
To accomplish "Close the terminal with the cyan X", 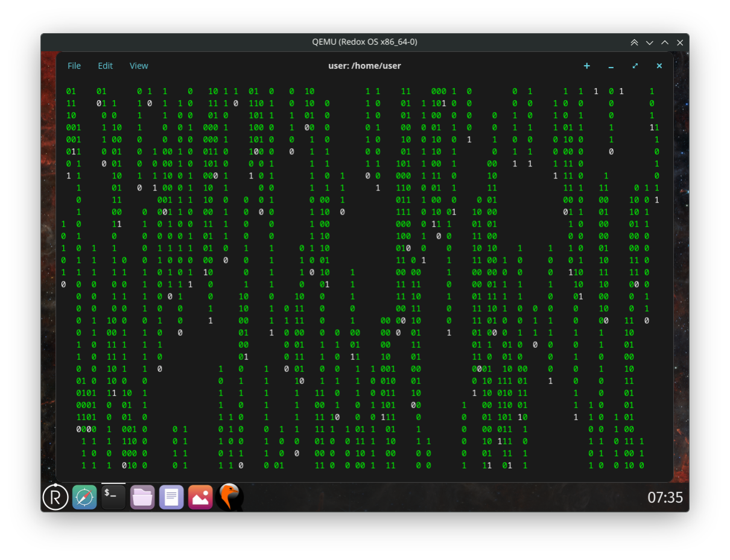I will (659, 66).
